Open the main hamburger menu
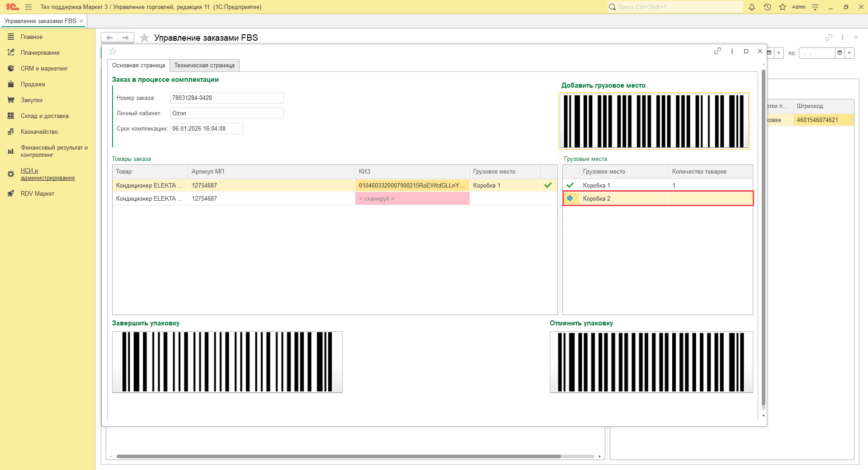The image size is (868, 470). [x=28, y=7]
